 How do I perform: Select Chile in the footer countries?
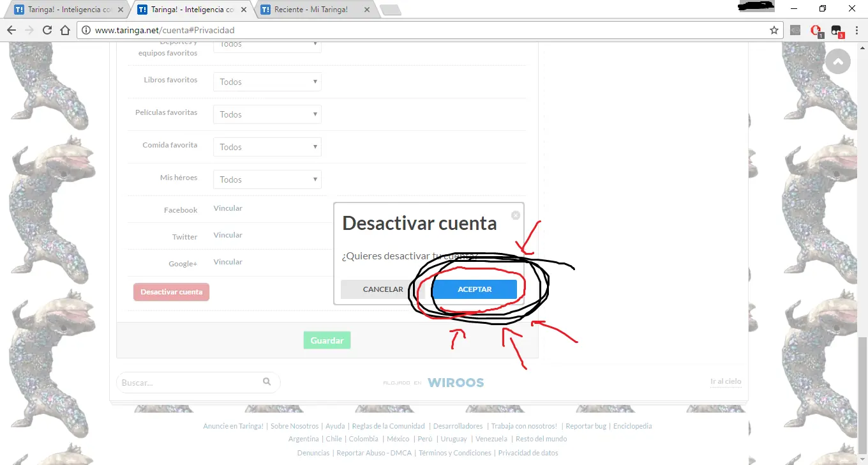click(x=334, y=439)
